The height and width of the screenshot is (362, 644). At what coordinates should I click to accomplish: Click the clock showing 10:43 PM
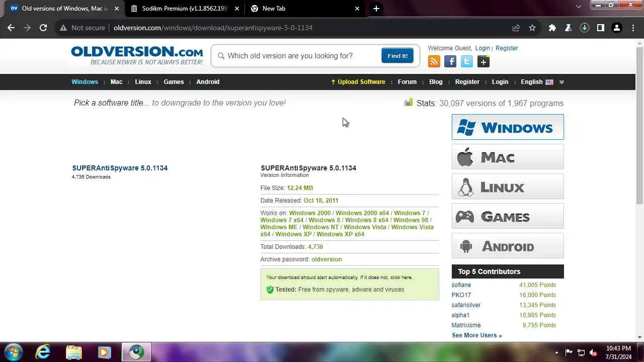618,348
